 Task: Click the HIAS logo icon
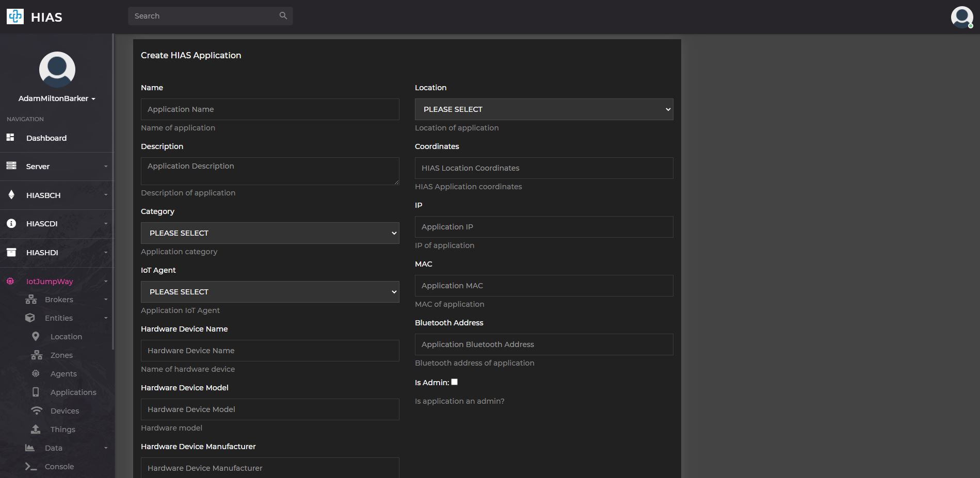coord(15,17)
